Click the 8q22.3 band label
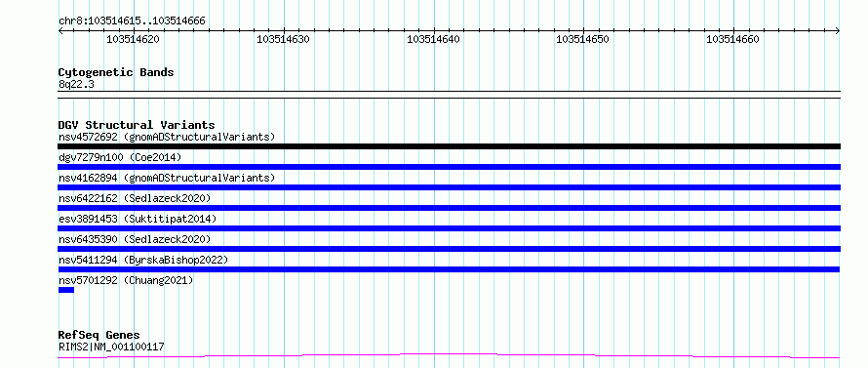 76,84
